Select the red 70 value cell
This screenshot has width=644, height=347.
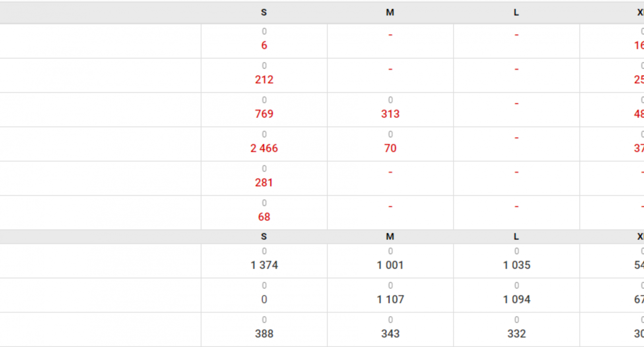coord(390,148)
